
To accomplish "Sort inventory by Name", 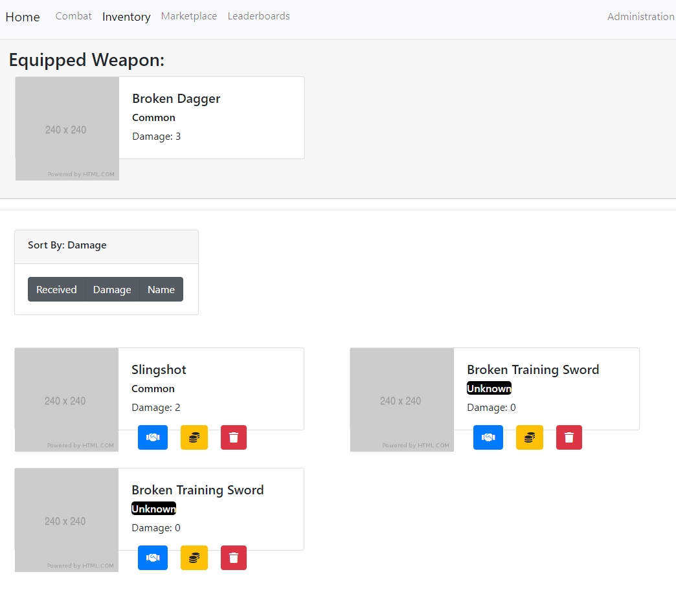I will [161, 289].
